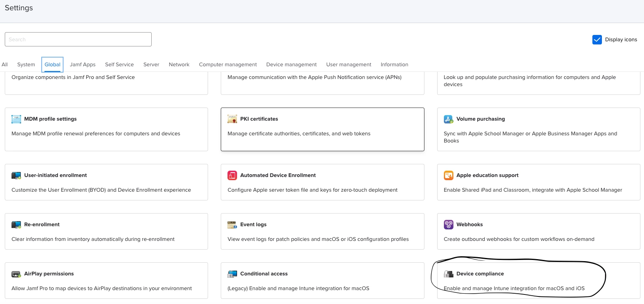The image size is (644, 304).
Task: Open Webhooks settings title
Action: pyautogui.click(x=470, y=225)
